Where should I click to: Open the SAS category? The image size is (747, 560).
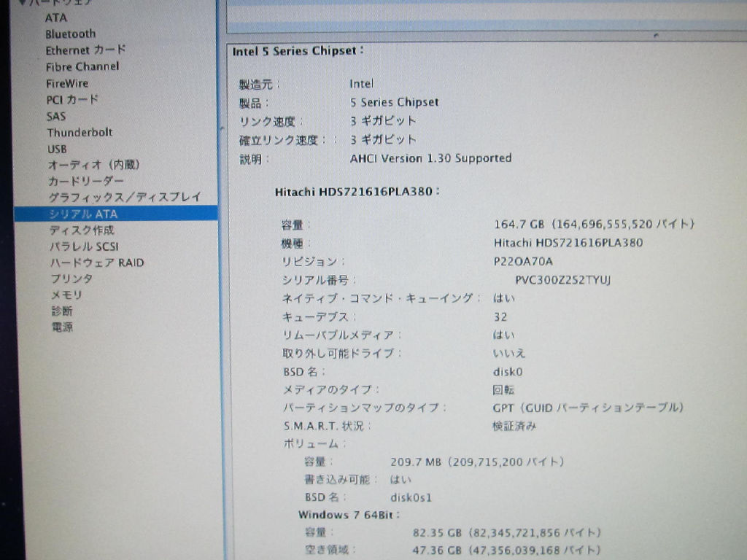(55, 116)
